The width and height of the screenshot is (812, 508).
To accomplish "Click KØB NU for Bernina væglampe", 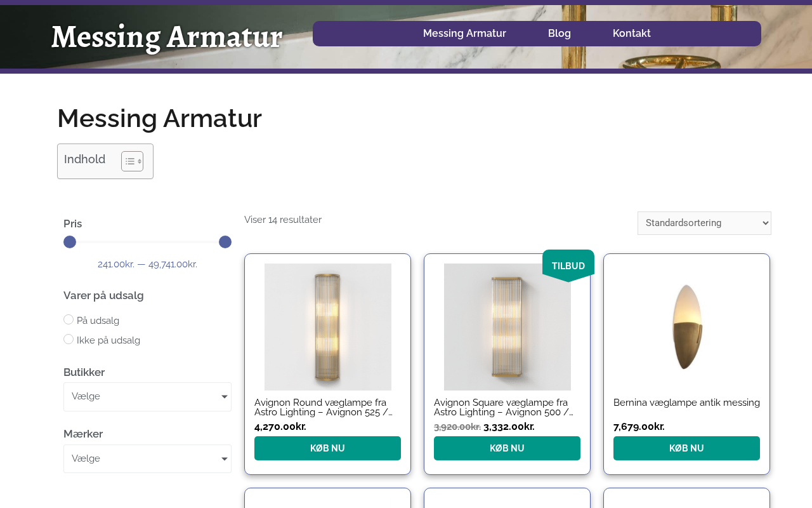I will click(x=686, y=448).
